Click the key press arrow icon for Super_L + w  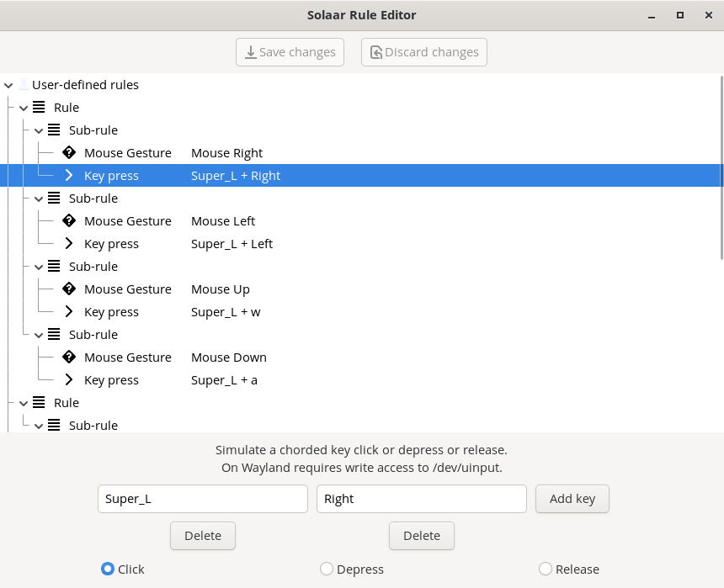pyautogui.click(x=69, y=312)
